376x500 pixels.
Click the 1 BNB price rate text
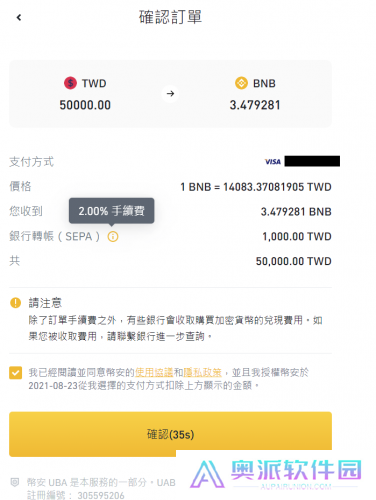256,187
